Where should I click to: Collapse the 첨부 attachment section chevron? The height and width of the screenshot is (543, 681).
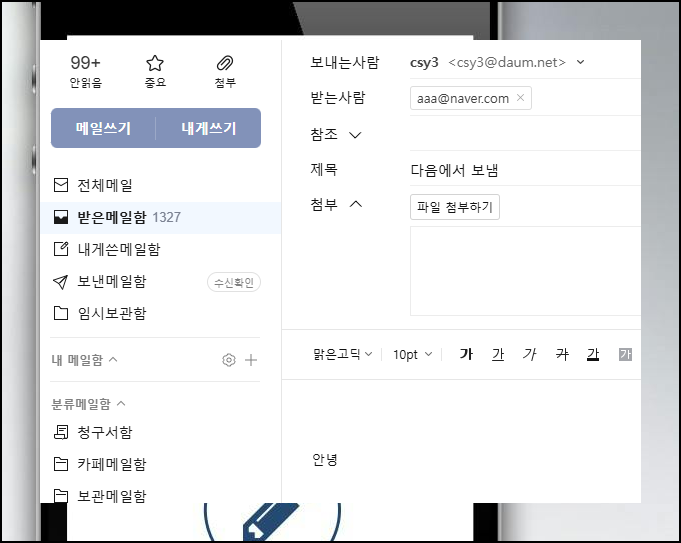click(x=356, y=204)
